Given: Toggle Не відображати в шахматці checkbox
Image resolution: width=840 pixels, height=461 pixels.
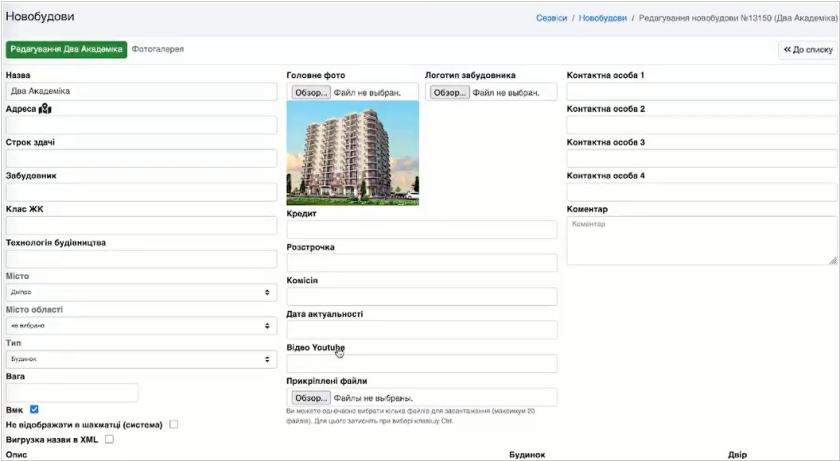Looking at the screenshot, I should tap(174, 424).
